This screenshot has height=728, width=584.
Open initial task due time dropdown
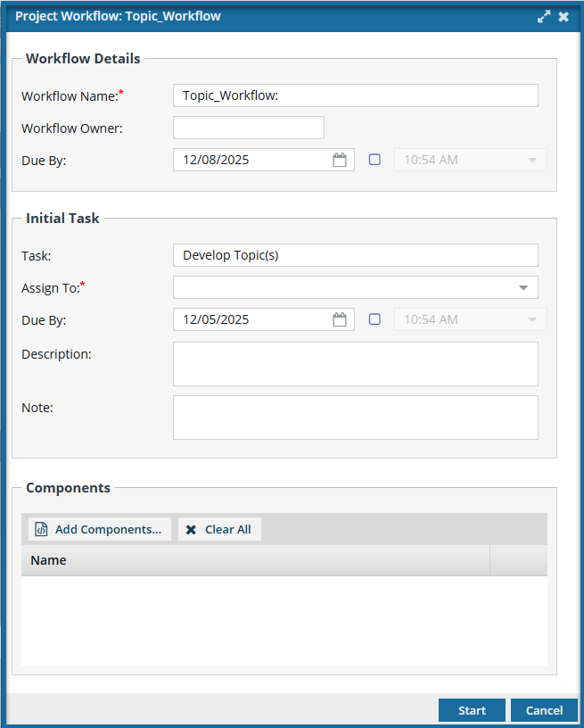[532, 319]
